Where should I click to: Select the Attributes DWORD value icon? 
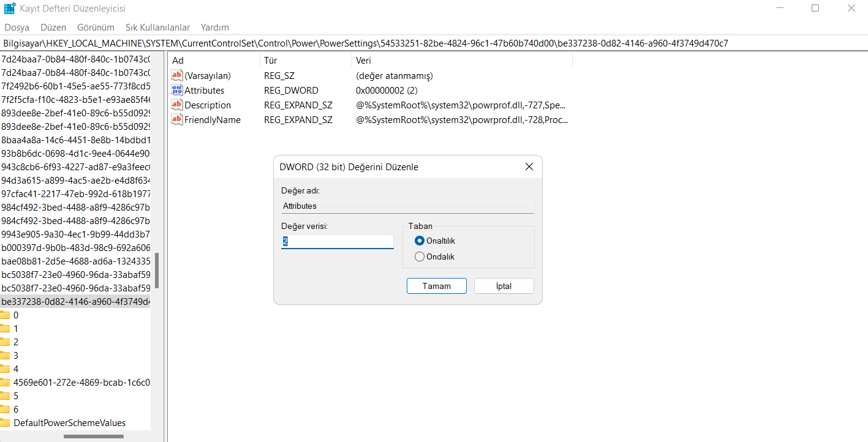tap(177, 91)
